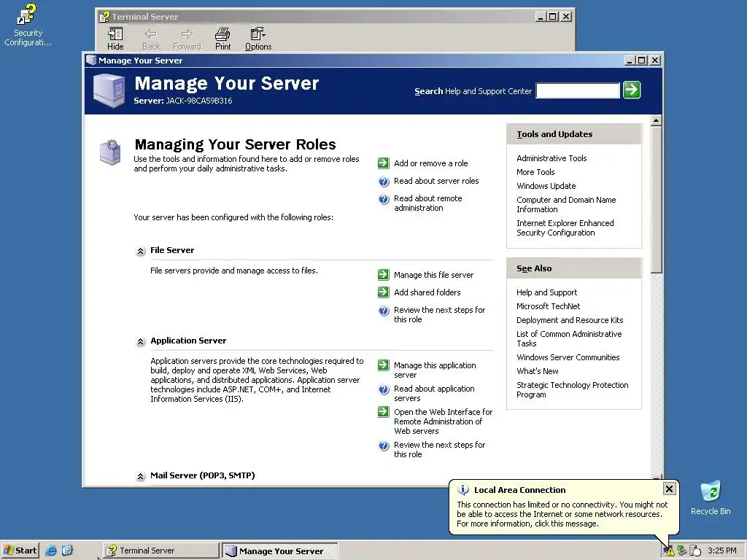Click the 3:25 PM system clock

click(x=721, y=551)
